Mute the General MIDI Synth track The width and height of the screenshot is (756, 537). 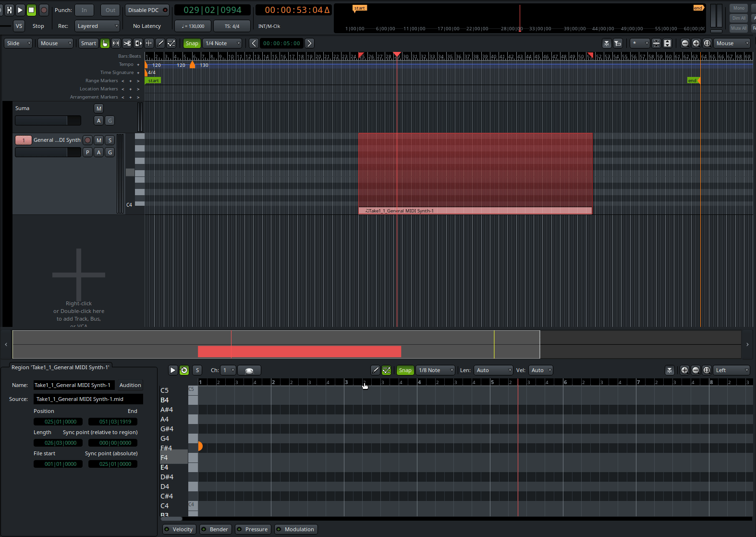point(99,140)
